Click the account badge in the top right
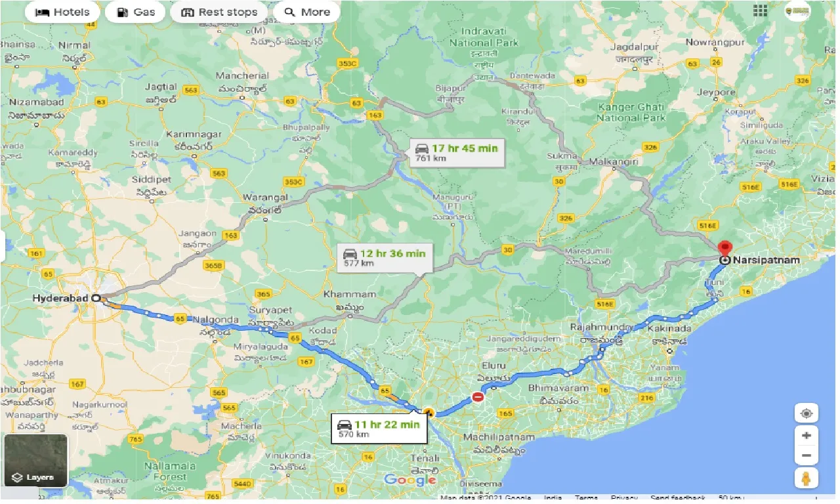The height and width of the screenshot is (504, 840). [797, 10]
